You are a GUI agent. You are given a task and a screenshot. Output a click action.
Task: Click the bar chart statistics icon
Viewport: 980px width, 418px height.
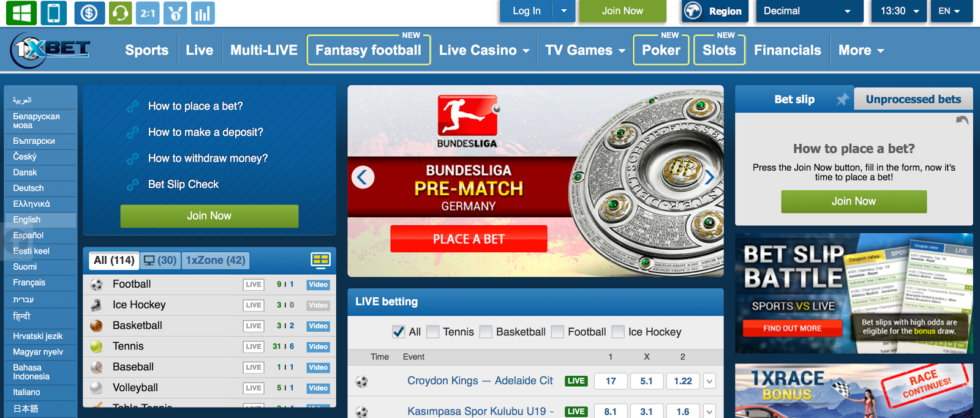point(203,13)
